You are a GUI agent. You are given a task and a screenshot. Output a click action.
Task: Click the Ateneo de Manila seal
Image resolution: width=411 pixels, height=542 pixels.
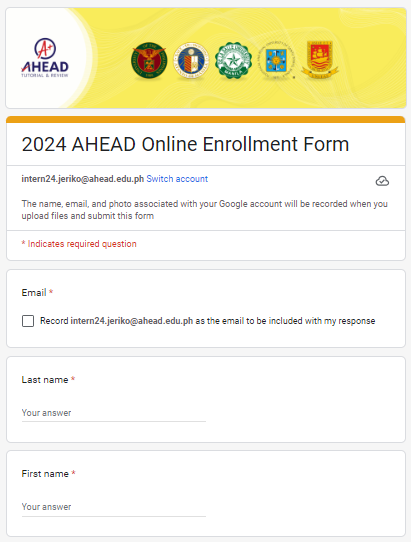191,60
